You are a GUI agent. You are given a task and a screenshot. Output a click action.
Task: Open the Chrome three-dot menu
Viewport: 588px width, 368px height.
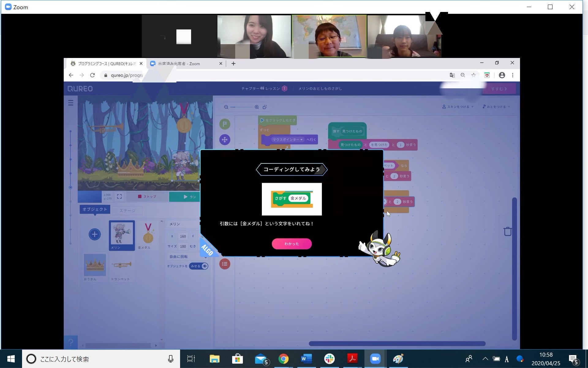[x=513, y=75]
